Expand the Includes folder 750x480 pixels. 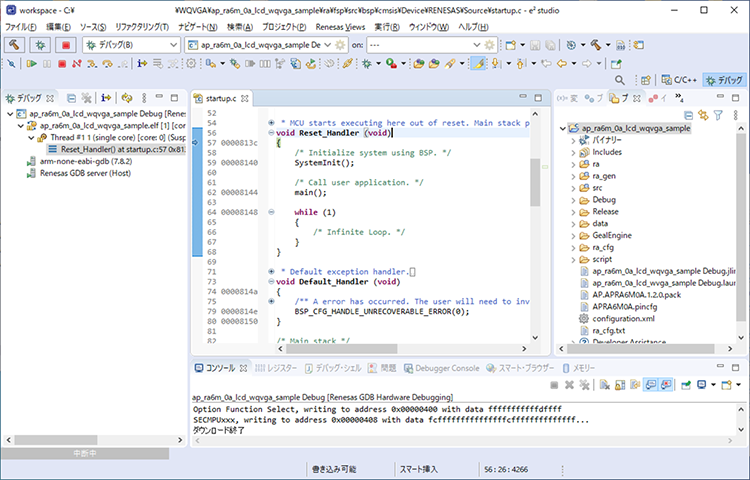click(573, 153)
